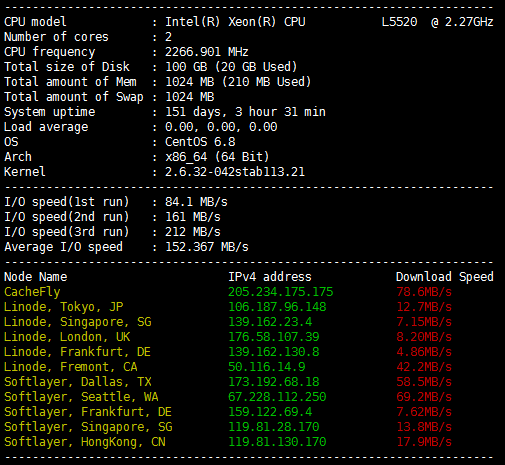The width and height of the screenshot is (505, 465).
Task: Click the IPv4 address column header
Action: pos(270,277)
